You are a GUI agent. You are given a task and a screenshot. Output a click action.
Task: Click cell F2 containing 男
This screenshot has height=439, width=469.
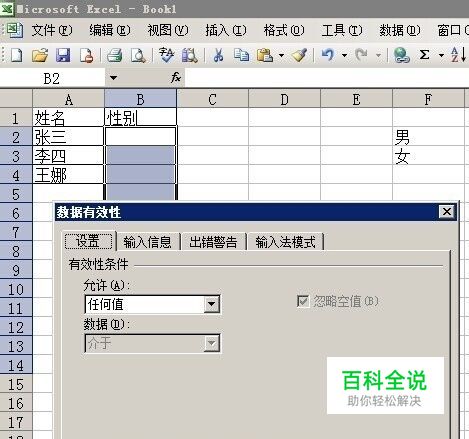428,137
